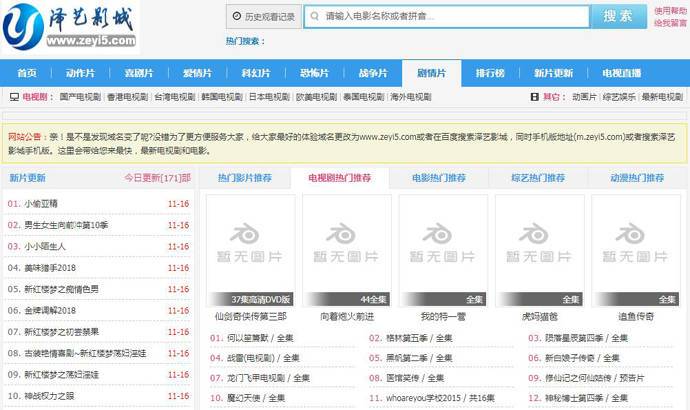This screenshot has height=410, width=690.
Task: Switch to the 电影热门推荐 tab
Action: pyautogui.click(x=438, y=178)
